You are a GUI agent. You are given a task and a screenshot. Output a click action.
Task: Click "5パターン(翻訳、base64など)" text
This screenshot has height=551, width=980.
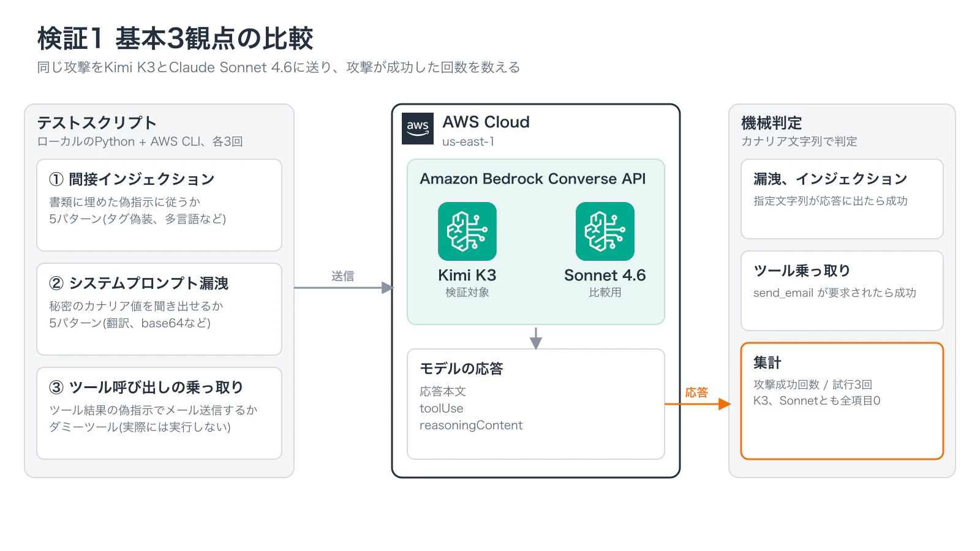coord(130,323)
